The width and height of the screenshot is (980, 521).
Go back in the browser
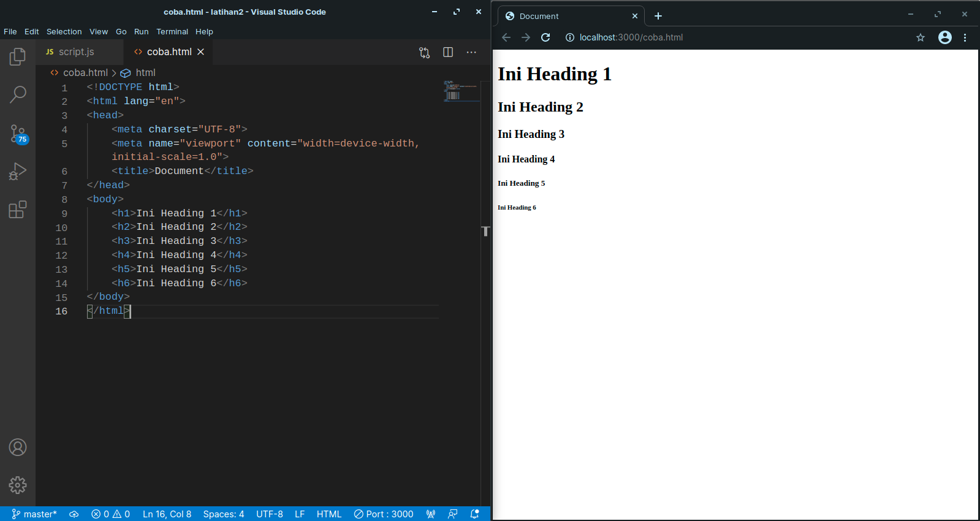506,37
